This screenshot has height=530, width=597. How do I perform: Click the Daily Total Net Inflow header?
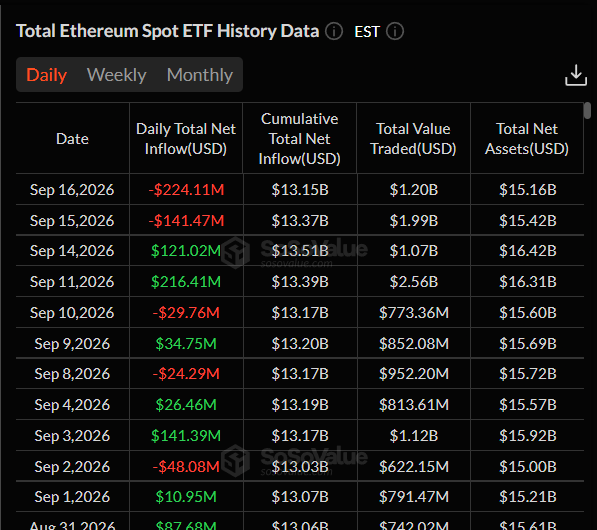[186, 139]
